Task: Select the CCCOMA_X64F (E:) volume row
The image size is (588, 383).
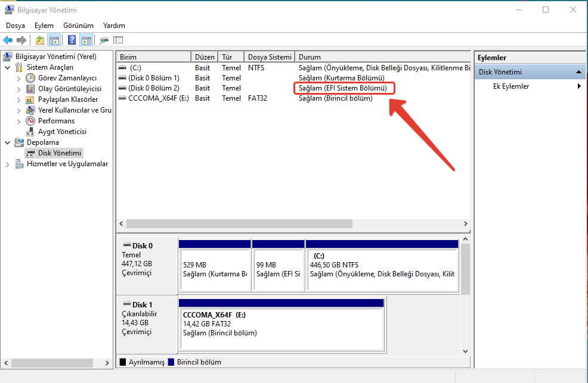Action: [158, 98]
